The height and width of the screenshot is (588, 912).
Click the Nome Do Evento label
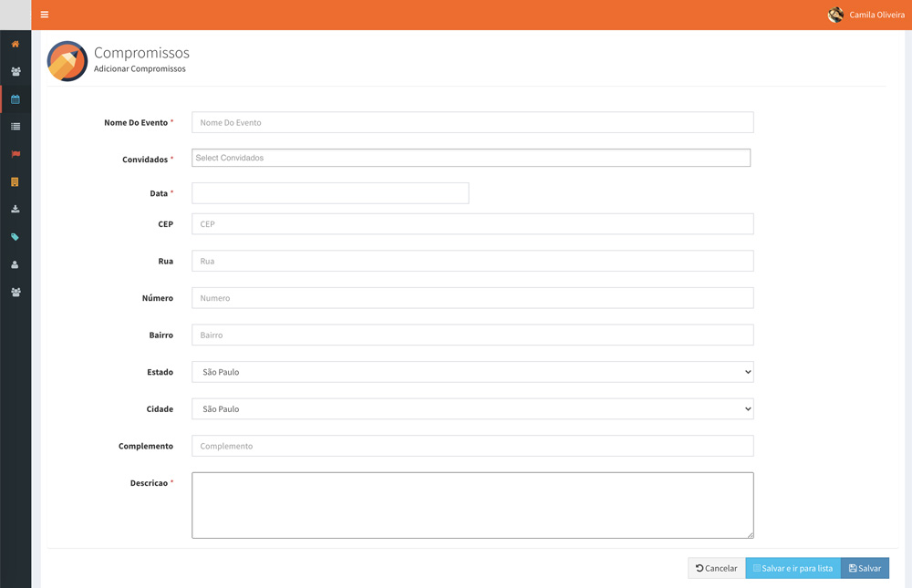136,123
